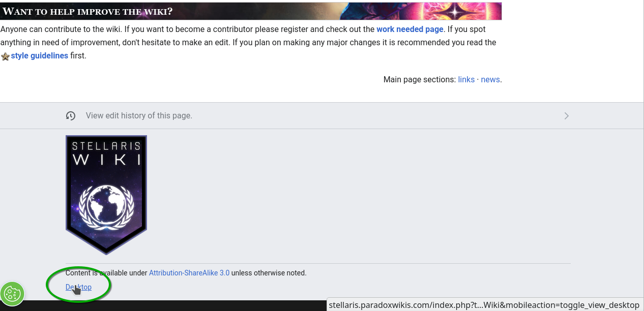Screen dimensions: 644x311
Task: View edit history of this page
Action: [139, 116]
